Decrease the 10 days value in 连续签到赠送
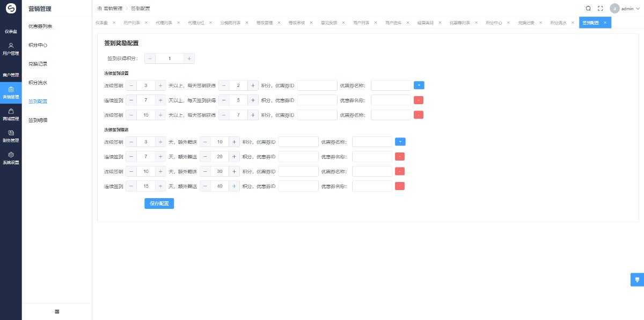This screenshot has width=644, height=320. tap(131, 171)
